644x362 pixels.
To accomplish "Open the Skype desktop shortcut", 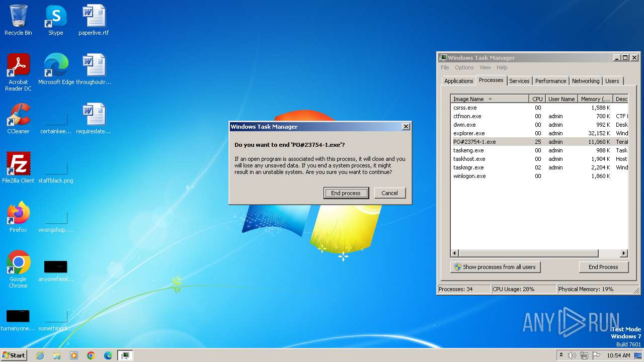I will coord(55,20).
